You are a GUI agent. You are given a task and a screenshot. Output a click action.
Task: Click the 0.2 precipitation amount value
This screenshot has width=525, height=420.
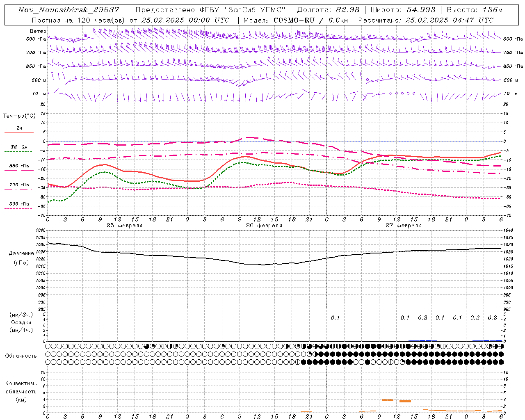click(475, 318)
